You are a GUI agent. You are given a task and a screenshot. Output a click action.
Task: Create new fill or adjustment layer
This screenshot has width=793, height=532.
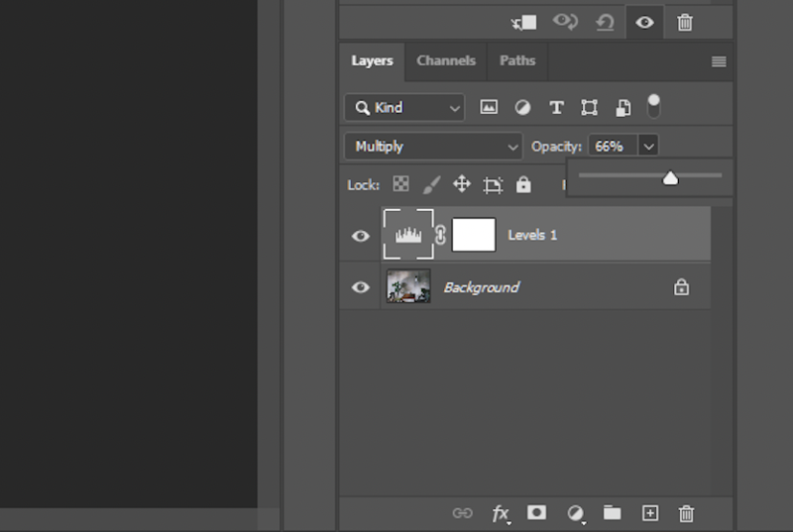[x=575, y=514]
